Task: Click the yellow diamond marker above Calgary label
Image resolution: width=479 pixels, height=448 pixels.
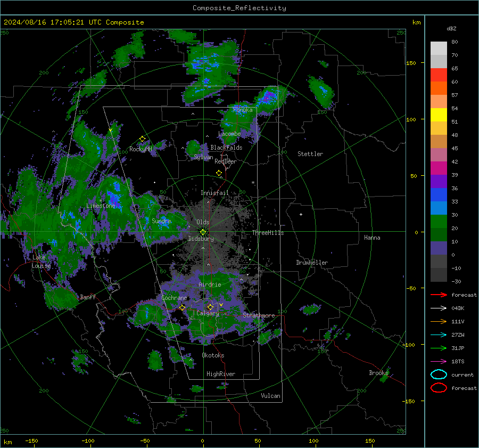Action: (210, 307)
